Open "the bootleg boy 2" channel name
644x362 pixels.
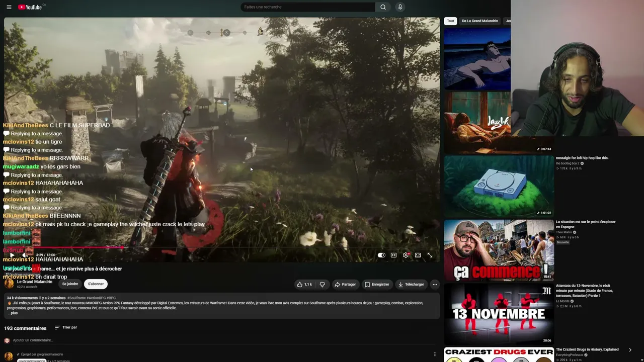(x=568, y=163)
